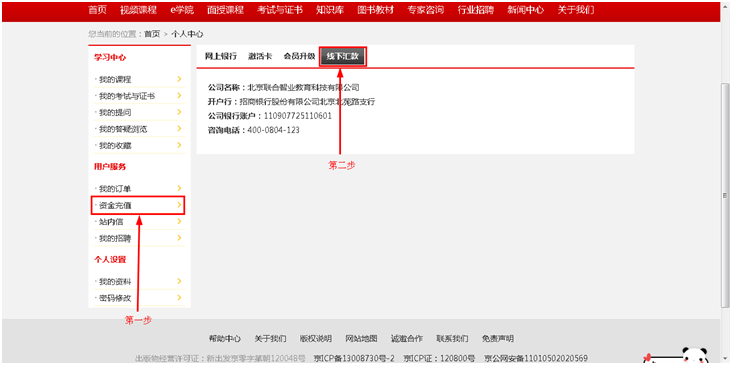The image size is (732, 365).
Task: Open 考试与证书 in the navigation bar
Action: pyautogui.click(x=280, y=10)
